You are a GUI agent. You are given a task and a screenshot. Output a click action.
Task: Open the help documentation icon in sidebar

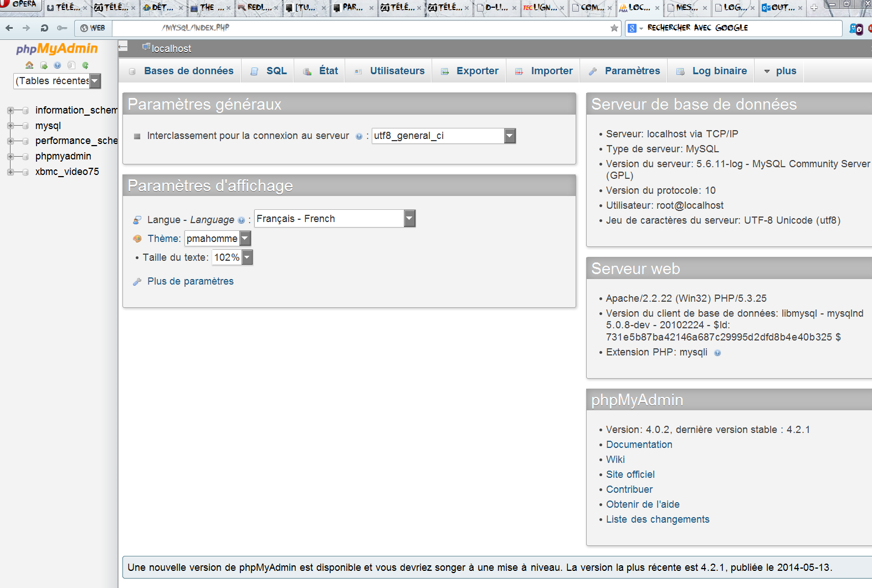coord(58,65)
